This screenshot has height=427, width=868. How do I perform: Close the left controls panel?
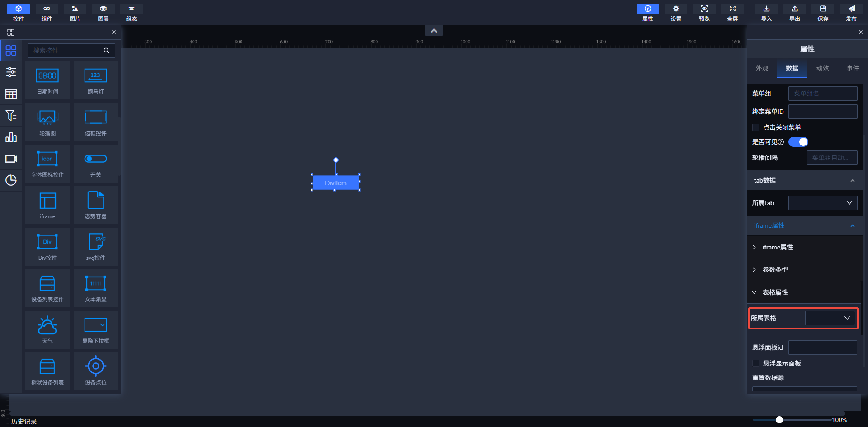click(114, 32)
